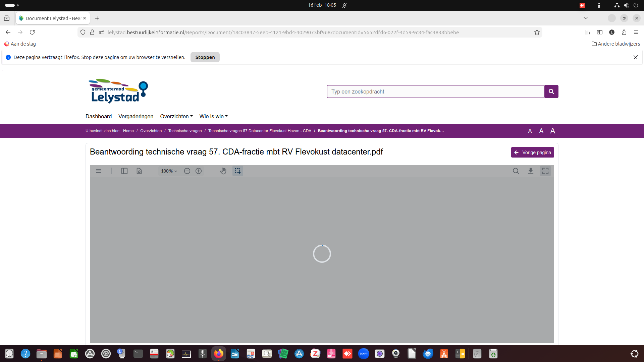
Task: Toggle the PDF sidebar panel
Action: tap(124, 171)
